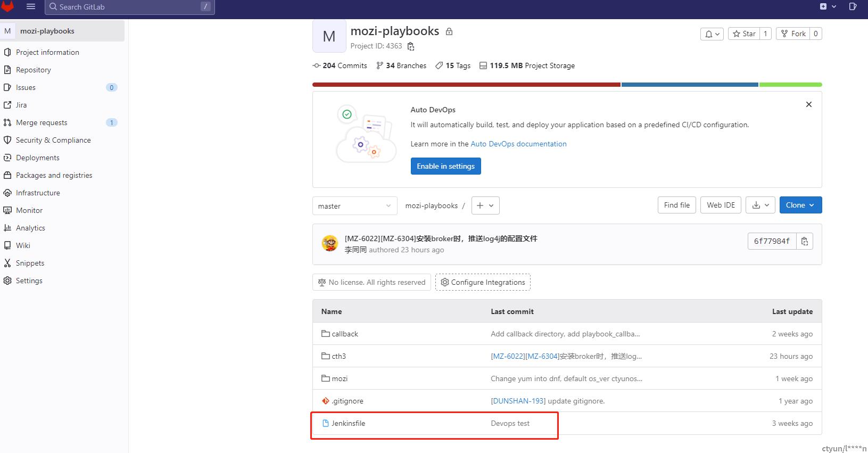Open the Devops test commit
The image size is (868, 453).
510,423
